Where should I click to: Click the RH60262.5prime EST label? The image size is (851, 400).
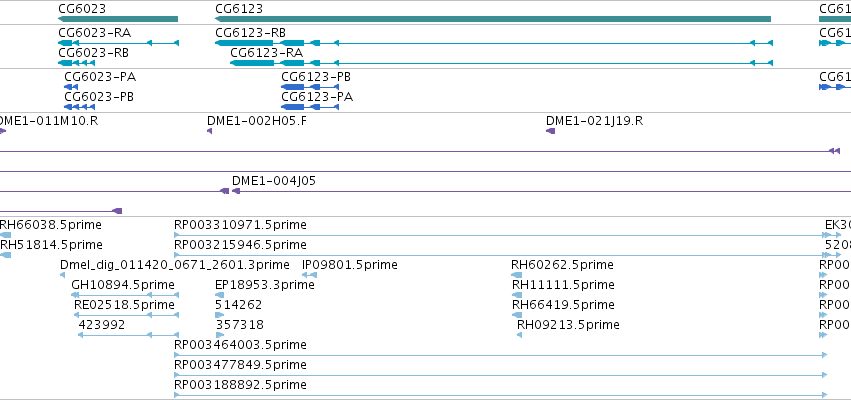[x=562, y=265]
